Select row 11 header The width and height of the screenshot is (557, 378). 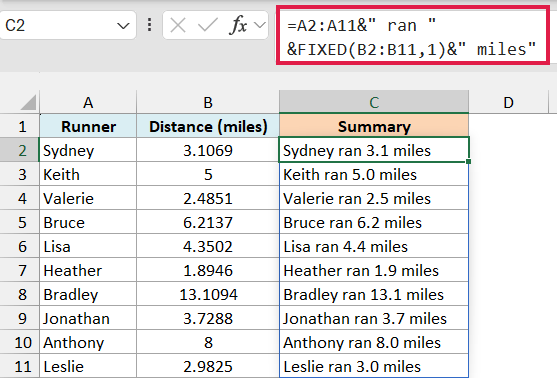point(20,366)
